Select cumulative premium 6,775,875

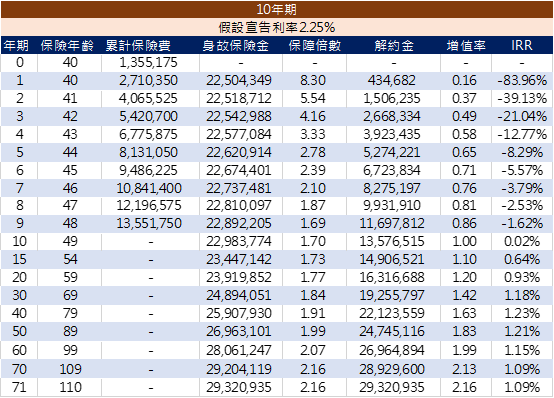[148, 134]
